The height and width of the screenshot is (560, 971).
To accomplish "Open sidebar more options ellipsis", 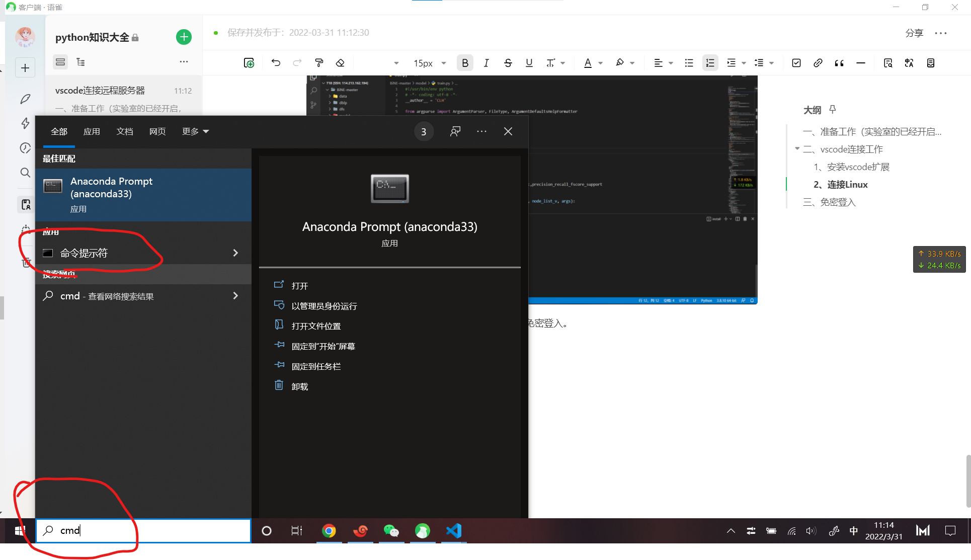I will 184,62.
